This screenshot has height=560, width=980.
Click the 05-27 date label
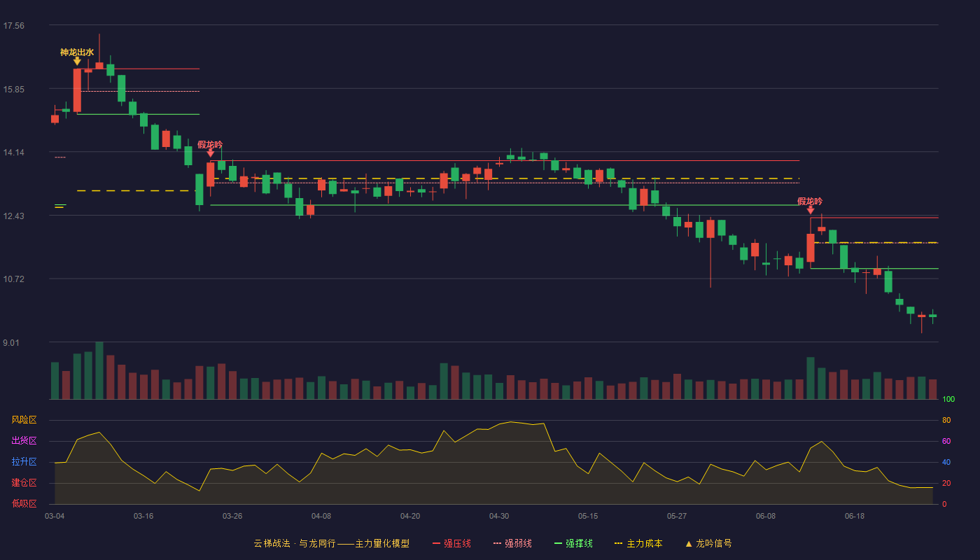[x=677, y=516]
